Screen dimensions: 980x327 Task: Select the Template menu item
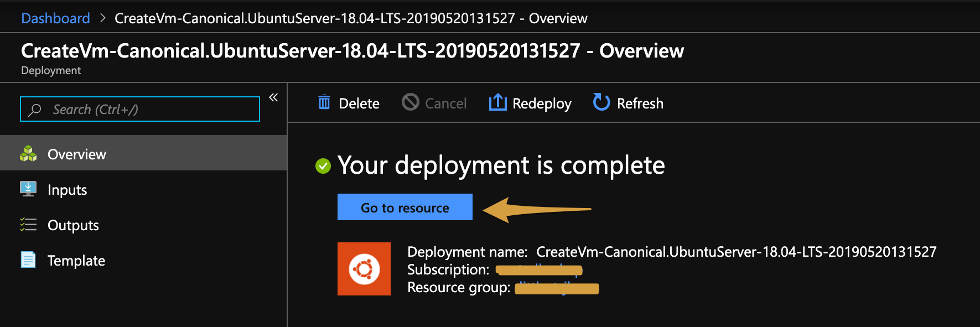[x=76, y=261]
